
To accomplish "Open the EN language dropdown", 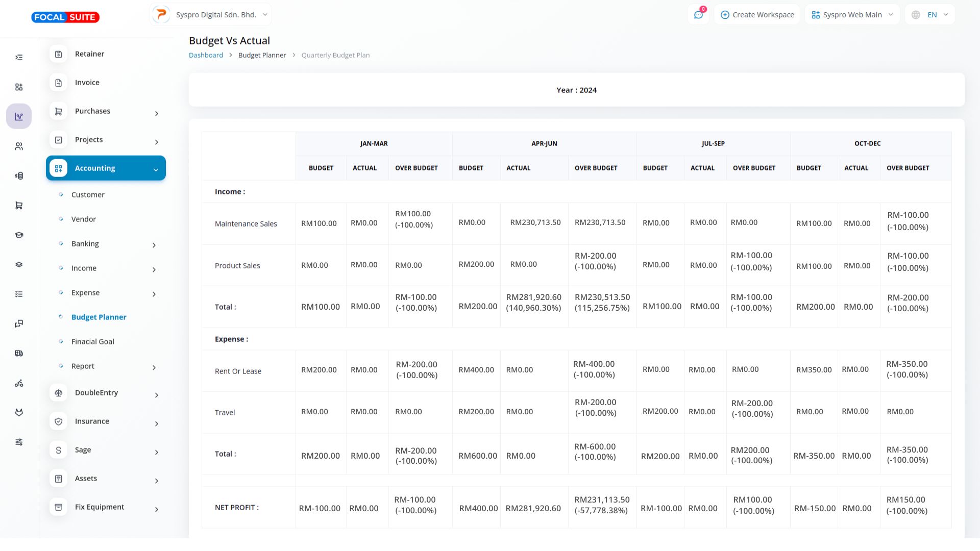I will tap(929, 15).
